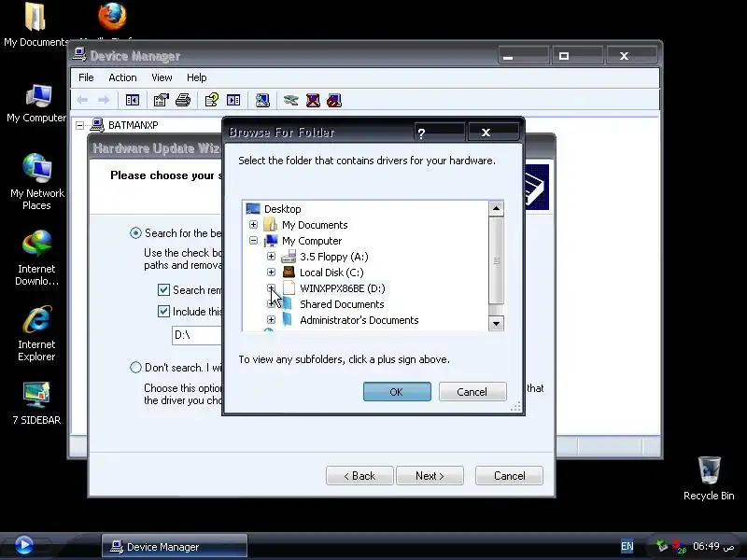Click the folder tree scroll down arrow

click(x=496, y=324)
